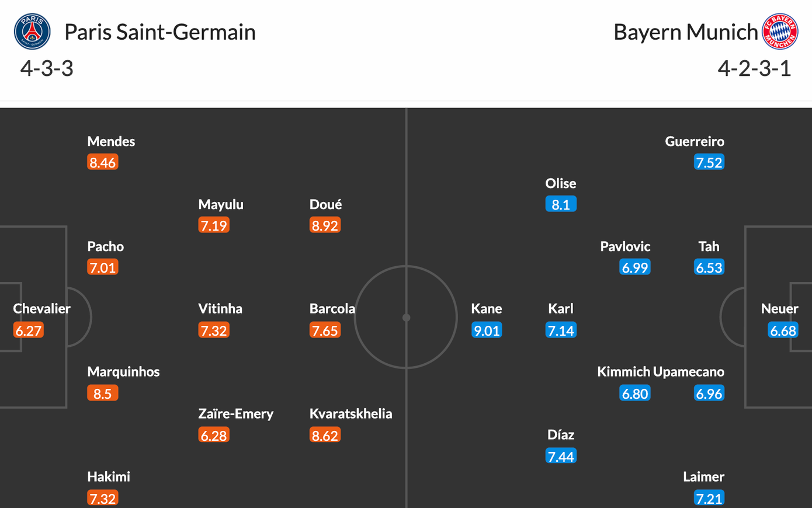The height and width of the screenshot is (508, 812).
Task: Select Díaz's 7.44 rating badge
Action: (561, 456)
